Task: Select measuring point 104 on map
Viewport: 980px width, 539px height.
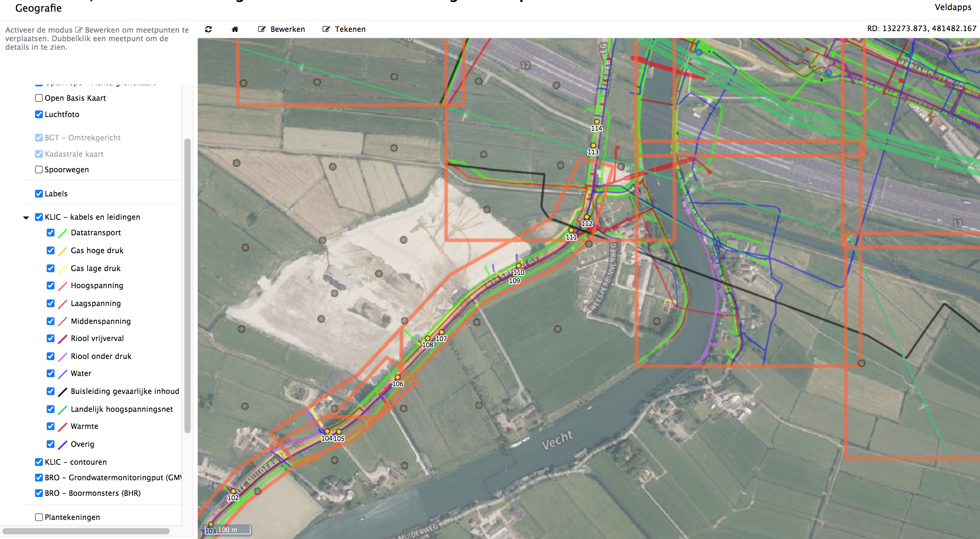Action: coord(327,431)
